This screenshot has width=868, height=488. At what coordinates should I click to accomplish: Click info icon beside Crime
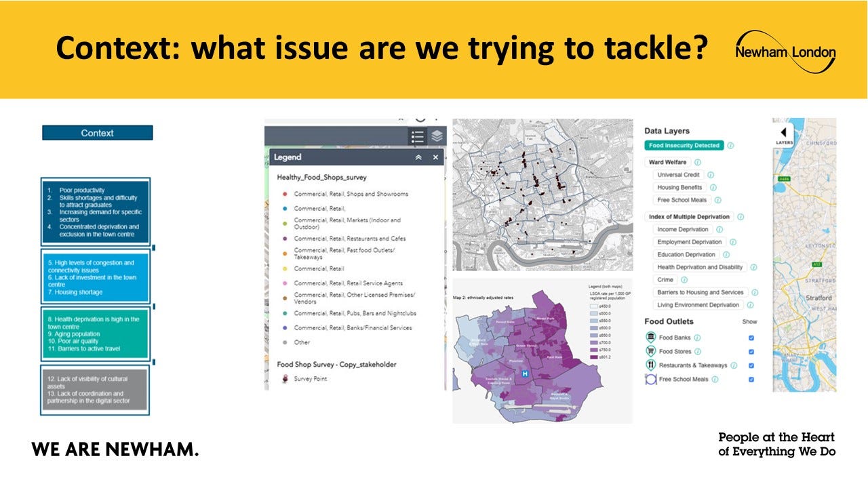[x=684, y=280]
